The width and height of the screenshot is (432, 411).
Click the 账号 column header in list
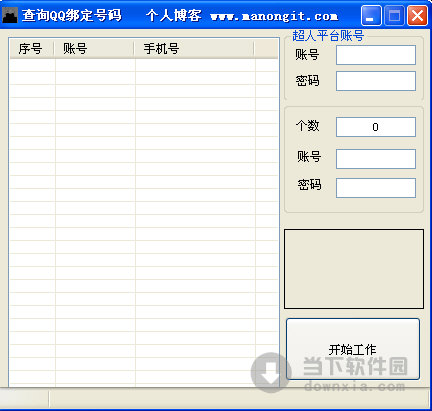94,49
